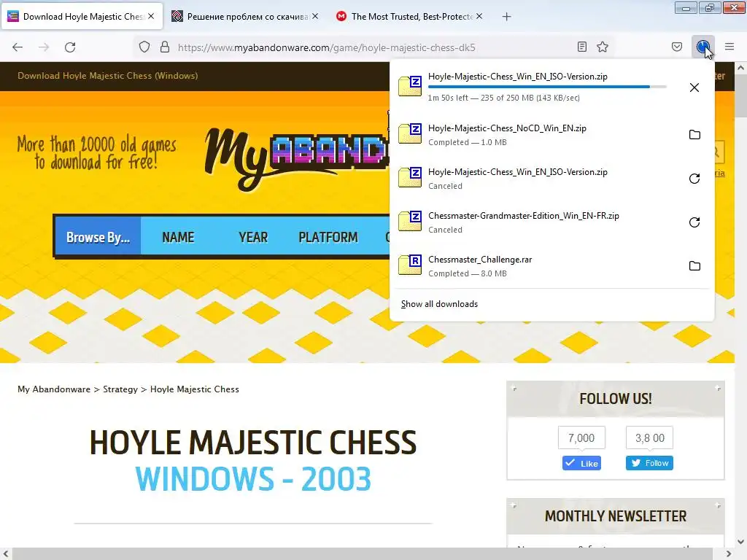Click HOYLE MAJESTIC CHESS page heading
747x560 pixels.
point(253,443)
